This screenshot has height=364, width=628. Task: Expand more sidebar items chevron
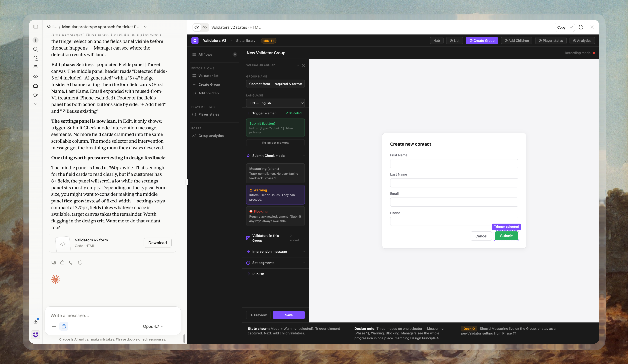[36, 104]
